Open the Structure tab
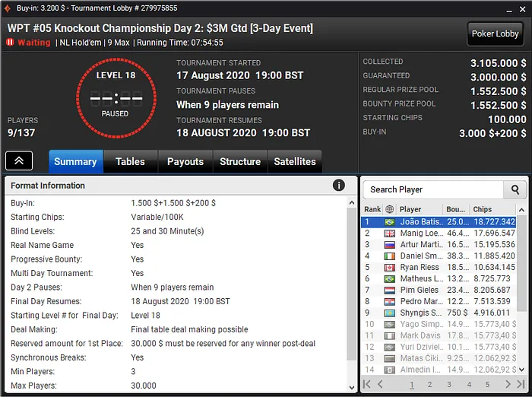The width and height of the screenshot is (532, 397). click(x=240, y=162)
